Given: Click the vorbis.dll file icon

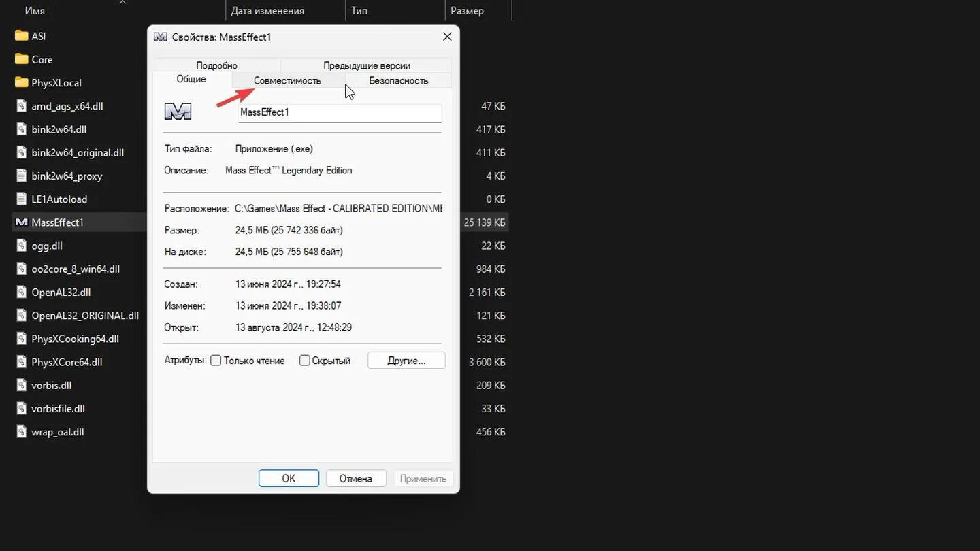Looking at the screenshot, I should pos(21,385).
